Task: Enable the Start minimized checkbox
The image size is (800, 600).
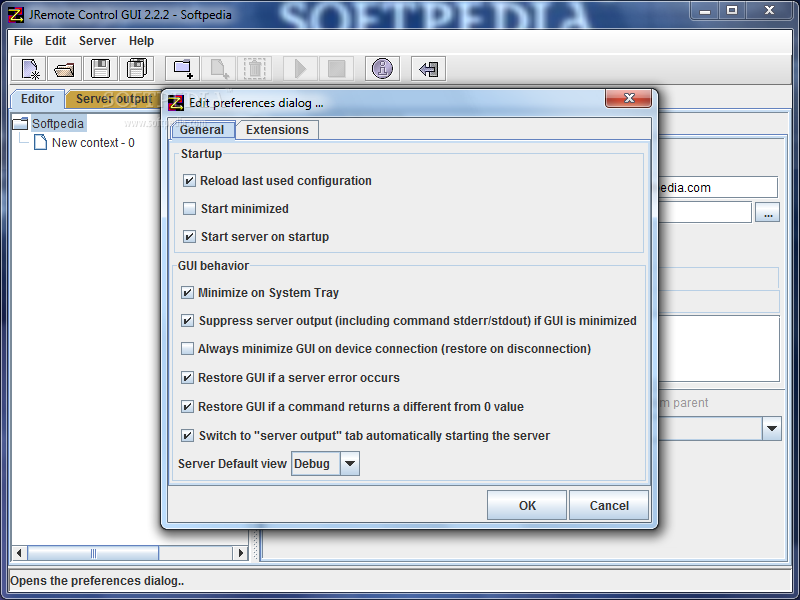Action: [x=189, y=208]
